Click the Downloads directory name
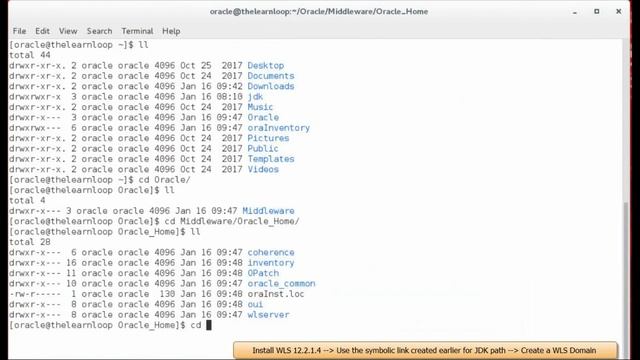This screenshot has height=360, width=640. click(x=271, y=86)
